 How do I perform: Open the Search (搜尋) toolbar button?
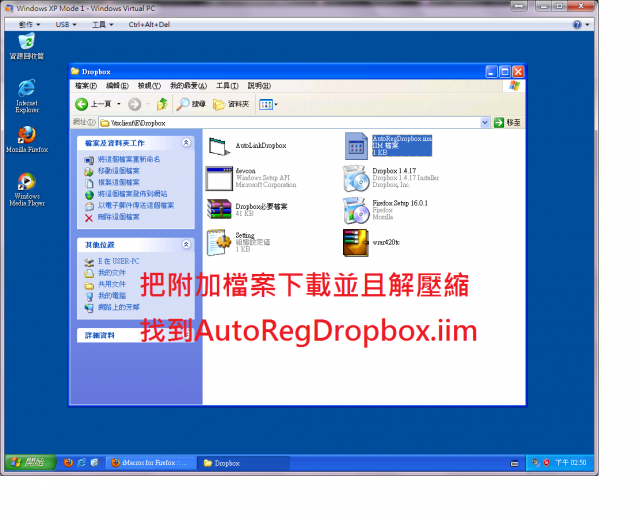coord(191,104)
